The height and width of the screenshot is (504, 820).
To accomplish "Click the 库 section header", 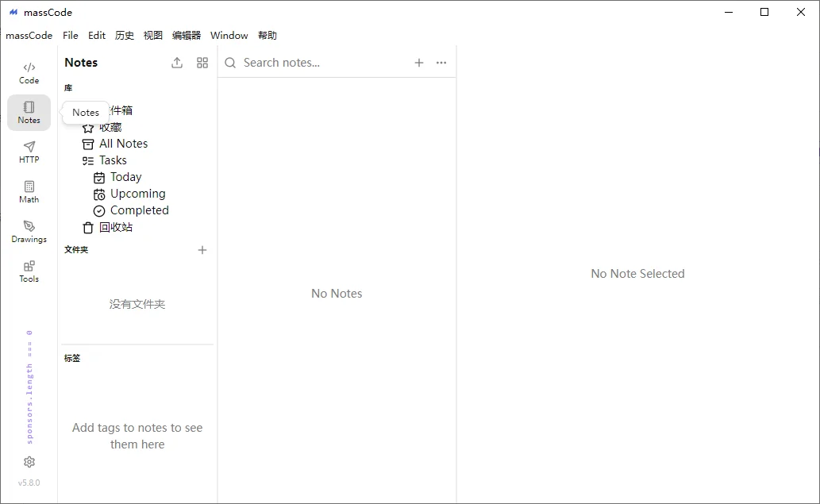I will tap(68, 88).
